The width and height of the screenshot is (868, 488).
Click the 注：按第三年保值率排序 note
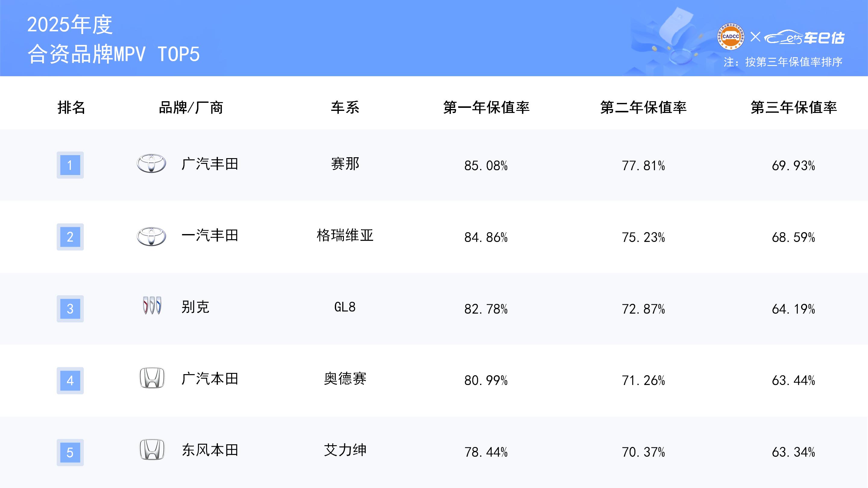pos(783,62)
